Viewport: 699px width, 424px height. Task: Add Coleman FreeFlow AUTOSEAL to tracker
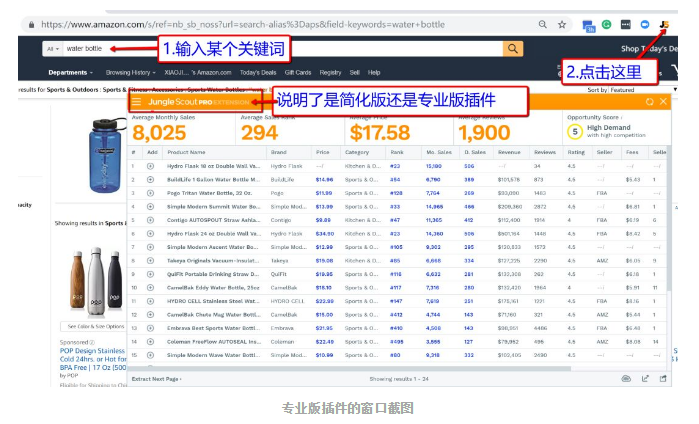151,342
